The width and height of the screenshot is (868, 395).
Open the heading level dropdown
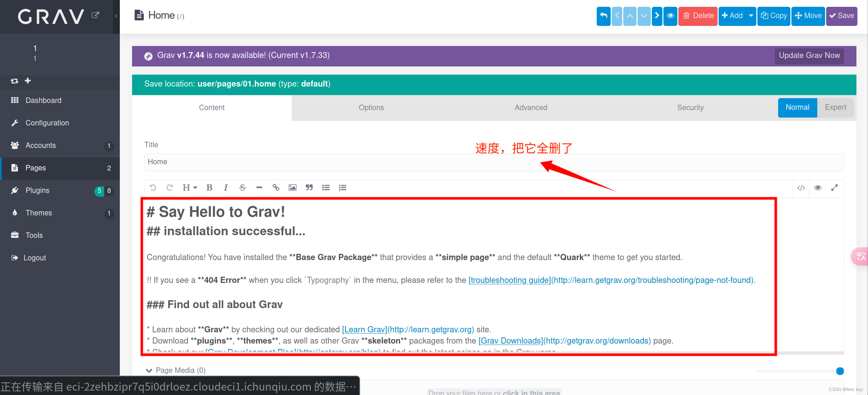coord(189,187)
